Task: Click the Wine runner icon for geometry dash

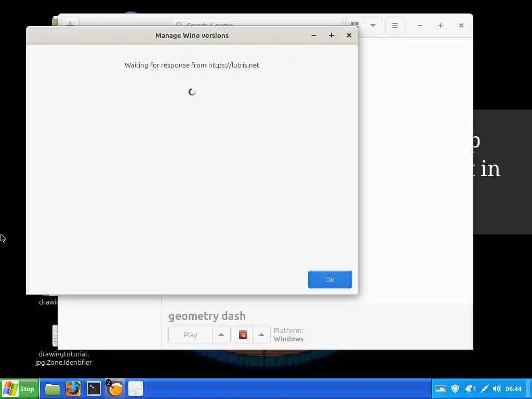Action: coord(243,335)
